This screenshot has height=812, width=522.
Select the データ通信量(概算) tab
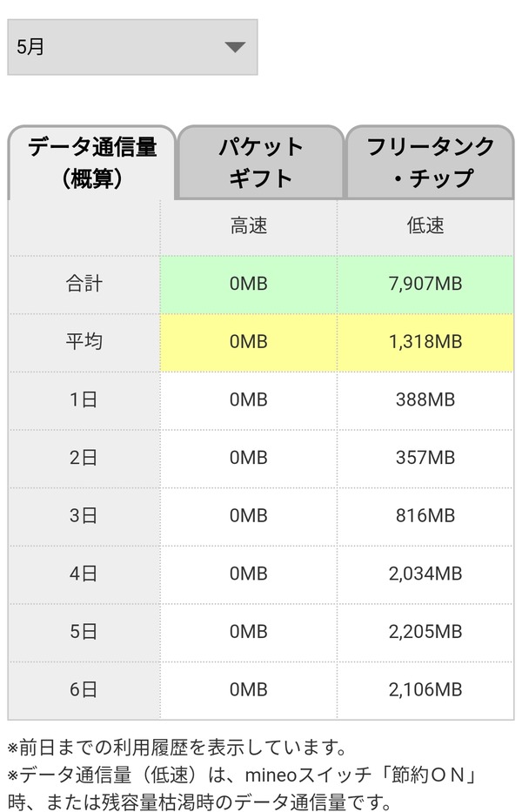click(92, 162)
